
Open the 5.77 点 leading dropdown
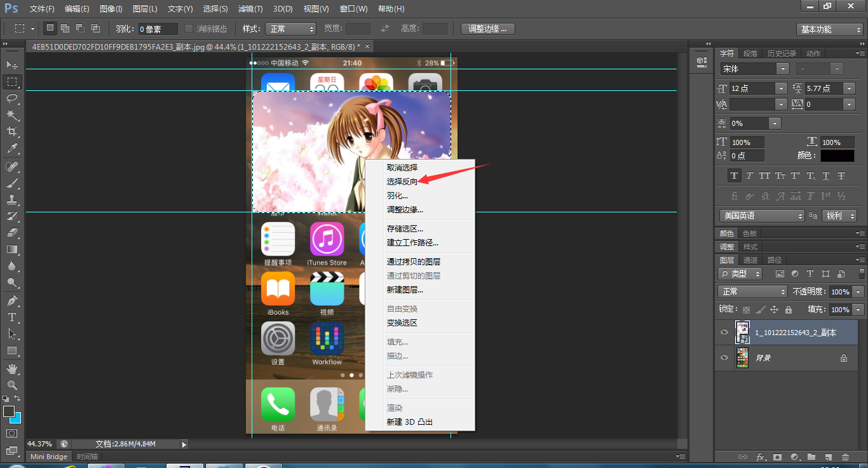tap(830, 88)
